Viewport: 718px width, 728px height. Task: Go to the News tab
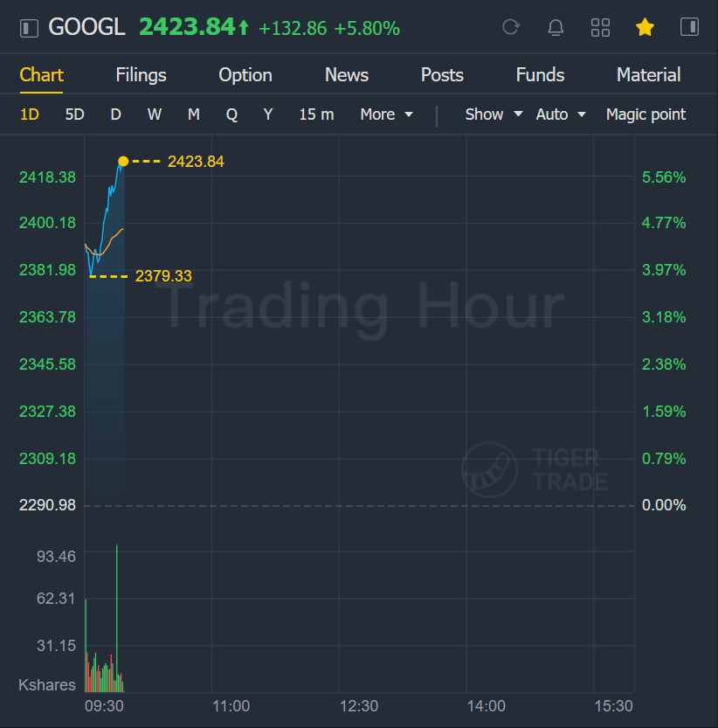[x=347, y=75]
